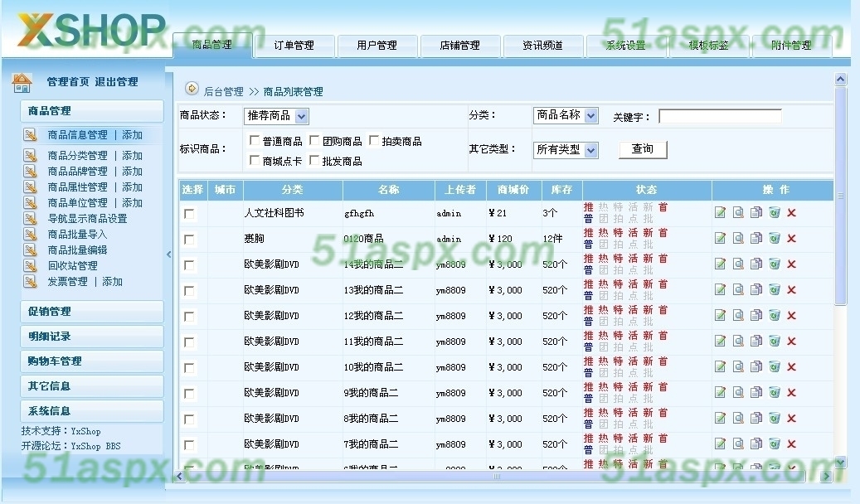Expand the 其它信息 sidebar section
Viewport: 860px width, 504px height.
(91, 386)
